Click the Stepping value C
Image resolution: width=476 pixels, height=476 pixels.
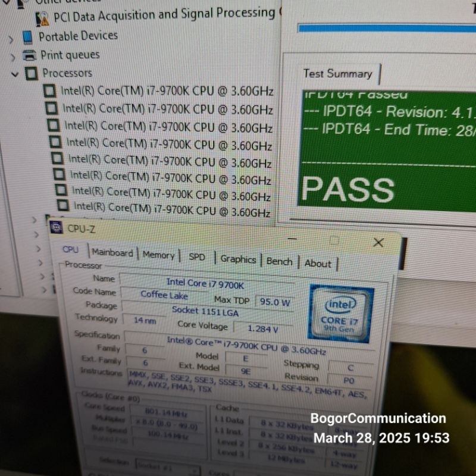pyautogui.click(x=350, y=368)
